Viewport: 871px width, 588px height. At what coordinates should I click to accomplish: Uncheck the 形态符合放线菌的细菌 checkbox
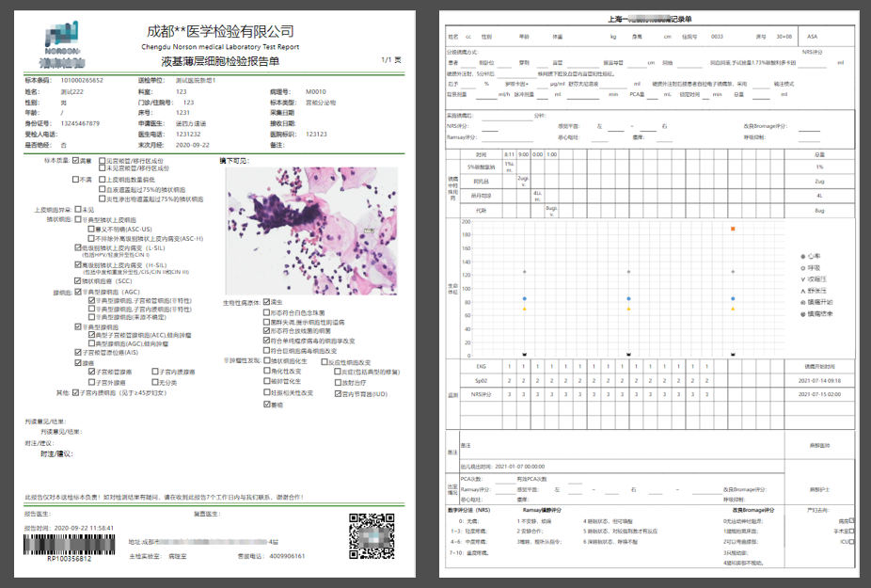(x=266, y=330)
